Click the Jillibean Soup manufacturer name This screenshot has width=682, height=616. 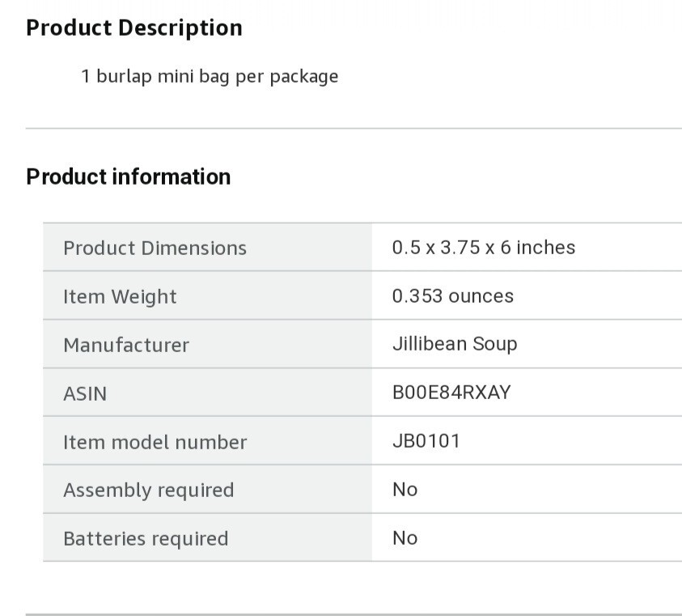tap(454, 344)
